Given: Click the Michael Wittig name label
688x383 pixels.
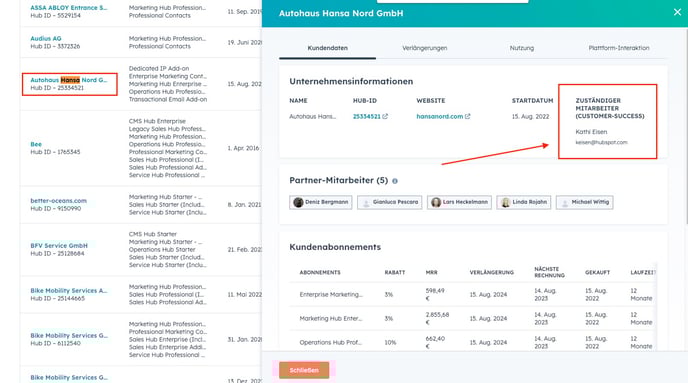Looking at the screenshot, I should coord(590,202).
